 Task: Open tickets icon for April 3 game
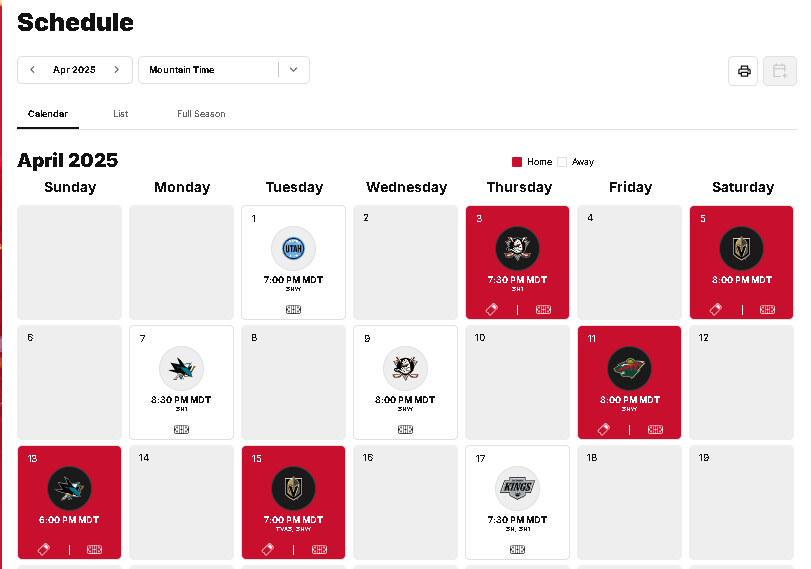[x=491, y=309]
